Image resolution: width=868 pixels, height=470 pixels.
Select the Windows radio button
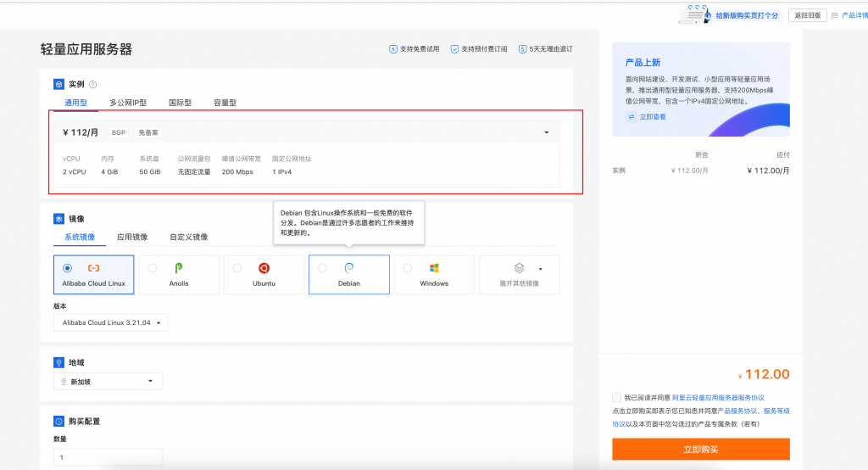point(408,268)
